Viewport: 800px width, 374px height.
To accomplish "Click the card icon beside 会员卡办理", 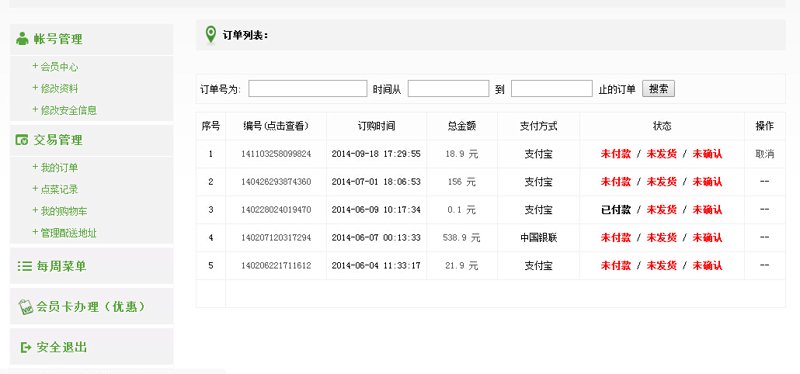I will [26, 307].
